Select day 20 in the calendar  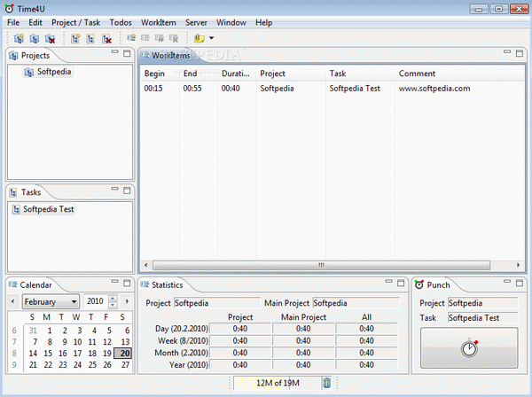123,354
